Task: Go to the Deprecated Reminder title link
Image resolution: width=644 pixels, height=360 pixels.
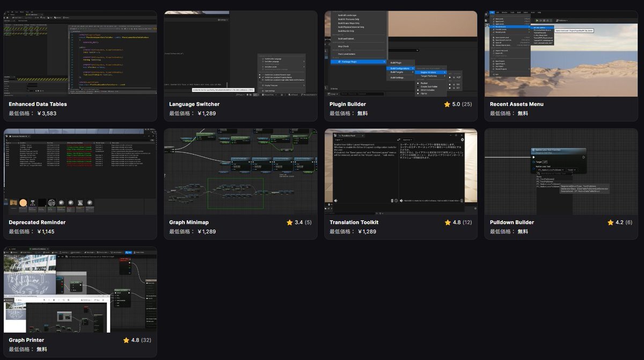Action: 37,222
